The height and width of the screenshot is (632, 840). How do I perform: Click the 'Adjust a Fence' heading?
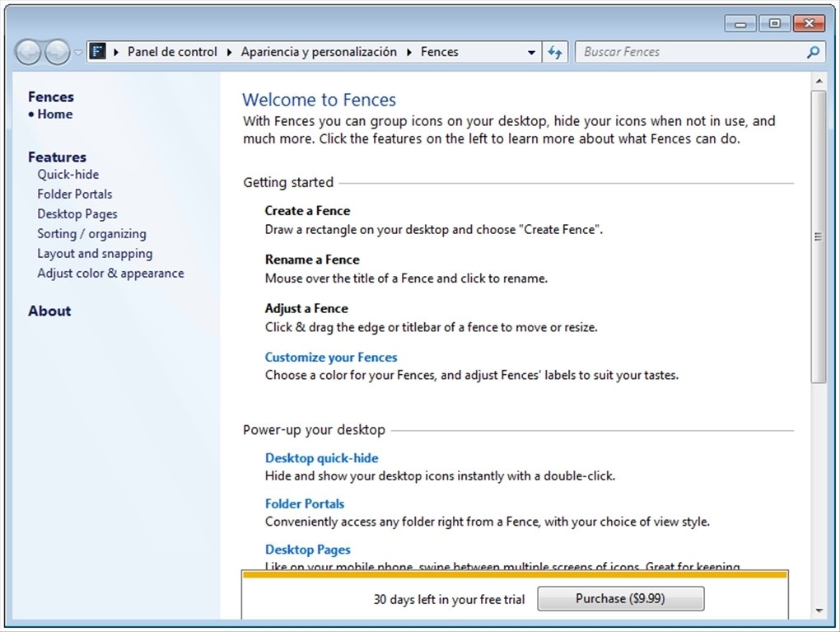[306, 308]
